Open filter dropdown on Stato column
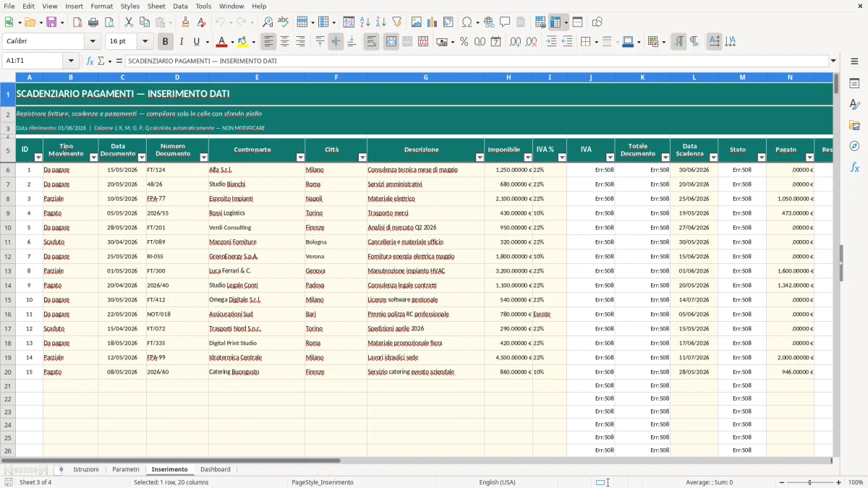Screen dimensions: 868x488 [x=761, y=158]
